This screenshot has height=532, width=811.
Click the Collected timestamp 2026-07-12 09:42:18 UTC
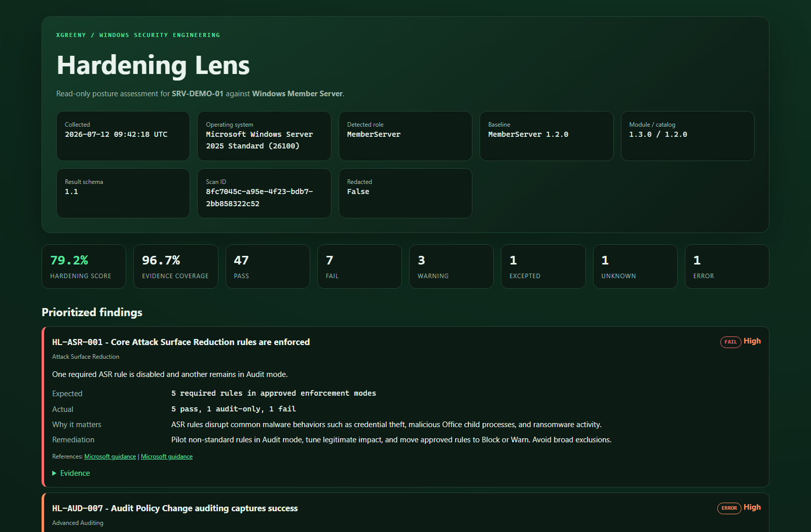pos(116,134)
